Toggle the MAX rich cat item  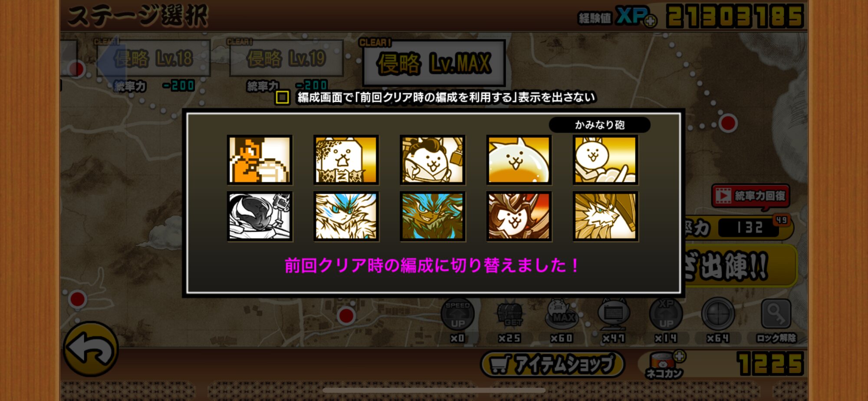pyautogui.click(x=562, y=315)
